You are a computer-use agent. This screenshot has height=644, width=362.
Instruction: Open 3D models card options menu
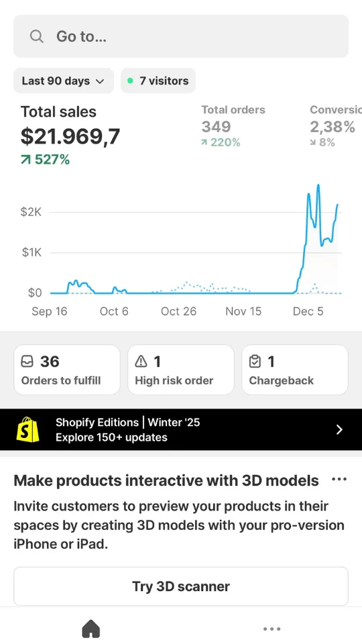(339, 479)
